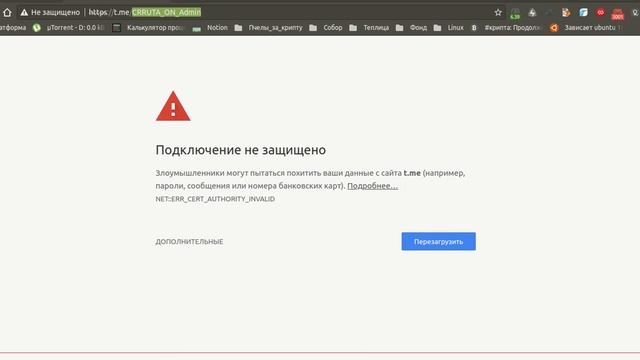Click the 'Перезагрузить' reload button
The image size is (640, 360).
[x=438, y=241]
